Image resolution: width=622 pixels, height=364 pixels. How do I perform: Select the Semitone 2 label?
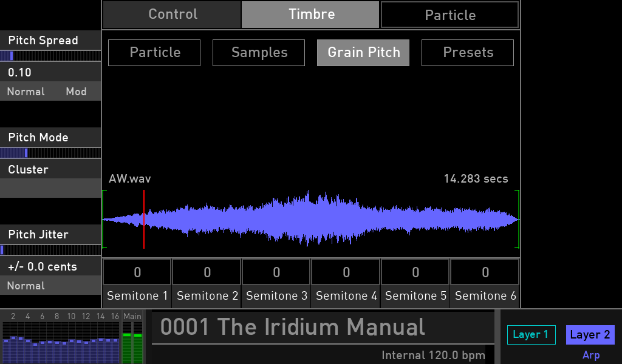pos(207,296)
